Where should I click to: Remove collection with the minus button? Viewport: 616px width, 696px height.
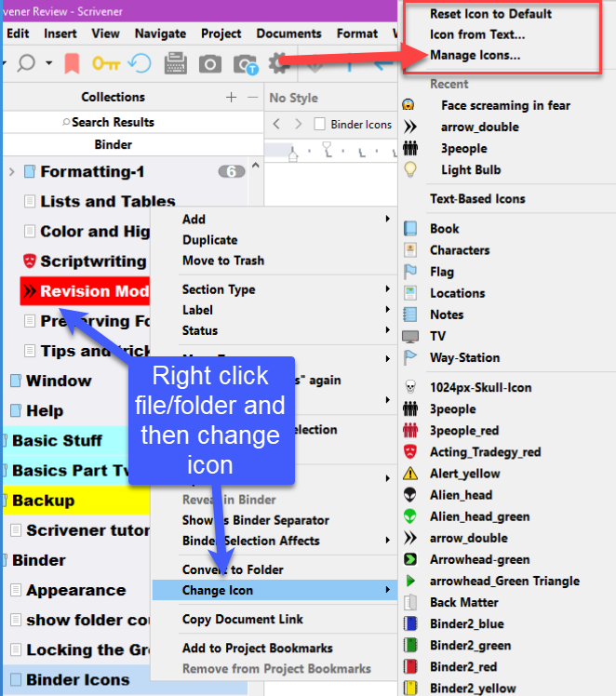[252, 97]
